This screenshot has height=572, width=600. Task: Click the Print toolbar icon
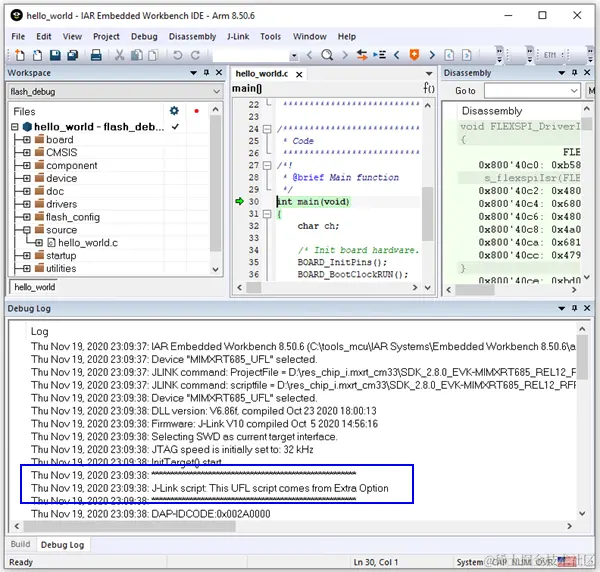click(96, 55)
